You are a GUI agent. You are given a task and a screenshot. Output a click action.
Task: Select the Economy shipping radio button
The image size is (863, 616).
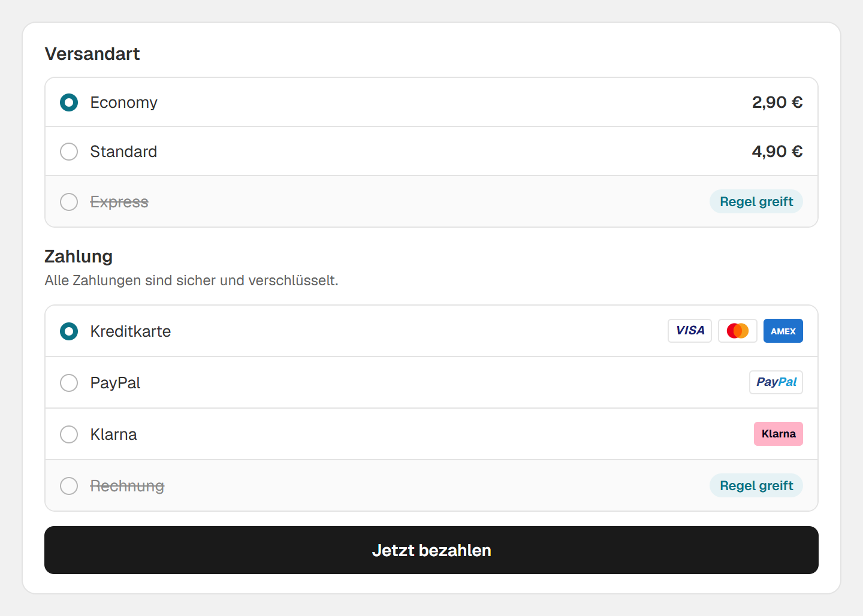[x=69, y=102]
